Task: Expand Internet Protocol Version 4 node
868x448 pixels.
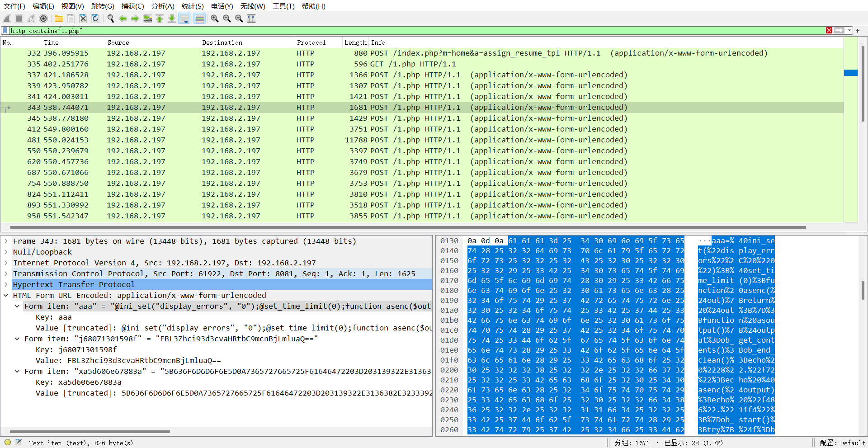Action: [x=6, y=263]
